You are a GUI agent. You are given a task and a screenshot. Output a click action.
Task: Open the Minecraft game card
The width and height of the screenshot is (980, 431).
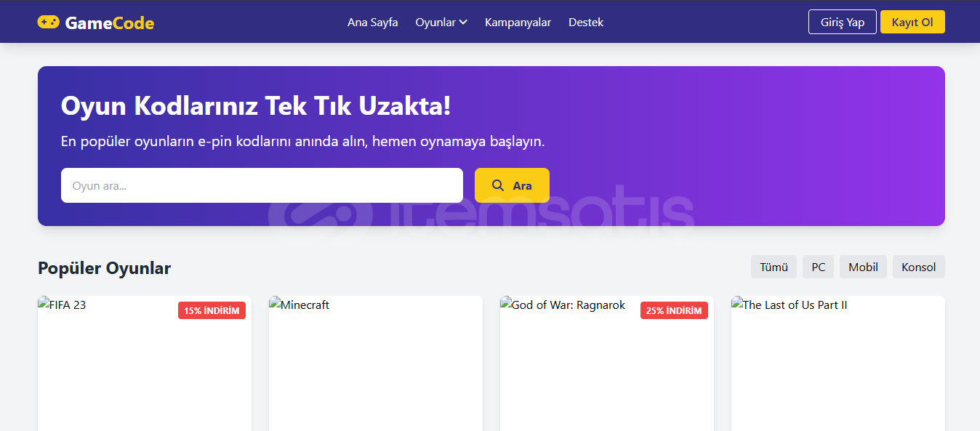tap(376, 363)
